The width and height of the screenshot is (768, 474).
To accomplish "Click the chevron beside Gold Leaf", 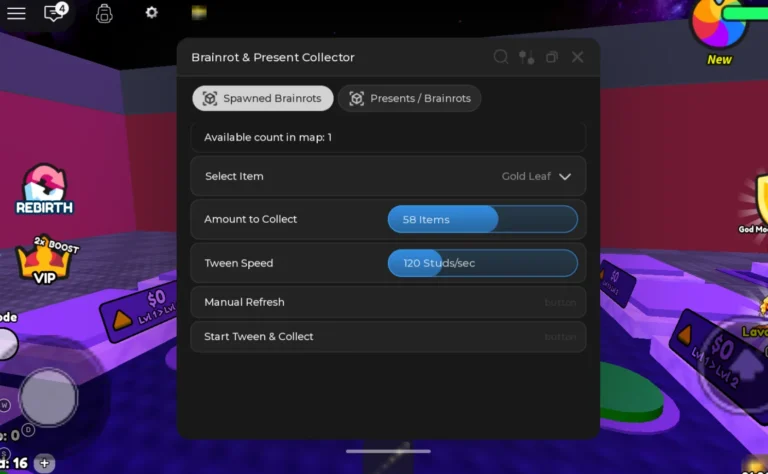I will pos(565,177).
